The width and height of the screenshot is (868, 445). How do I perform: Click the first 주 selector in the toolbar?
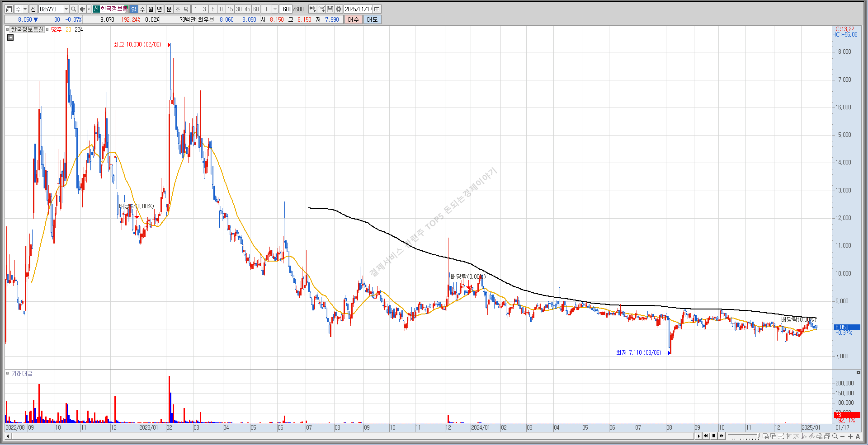coord(18,9)
